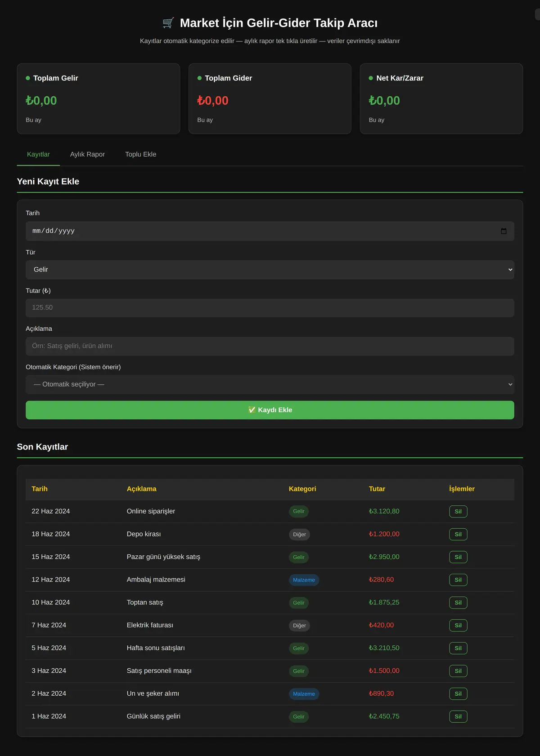Click the Kaydı Ekle button
This screenshot has height=756, width=540.
click(270, 410)
